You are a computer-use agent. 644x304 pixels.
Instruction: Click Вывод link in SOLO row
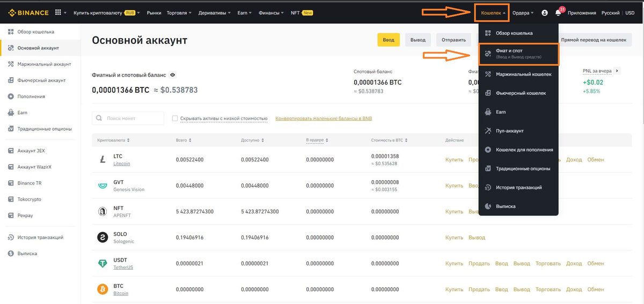coord(477,238)
